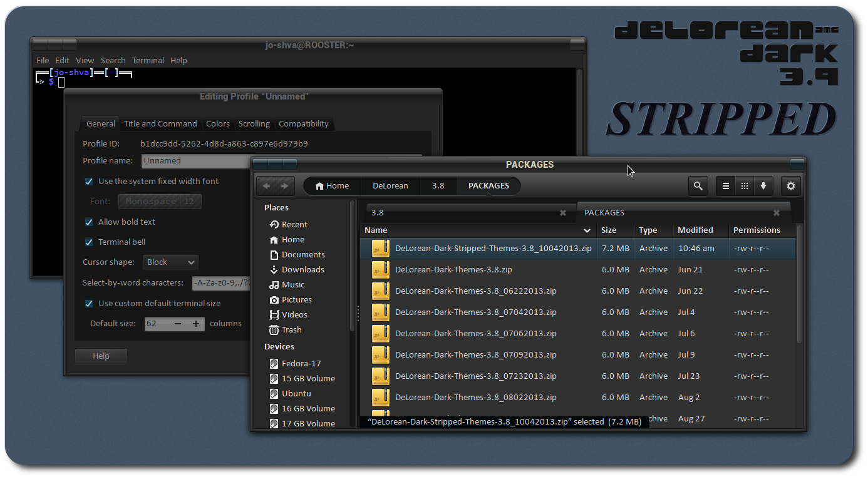Toggle Use the system fixed width font

coord(89,182)
